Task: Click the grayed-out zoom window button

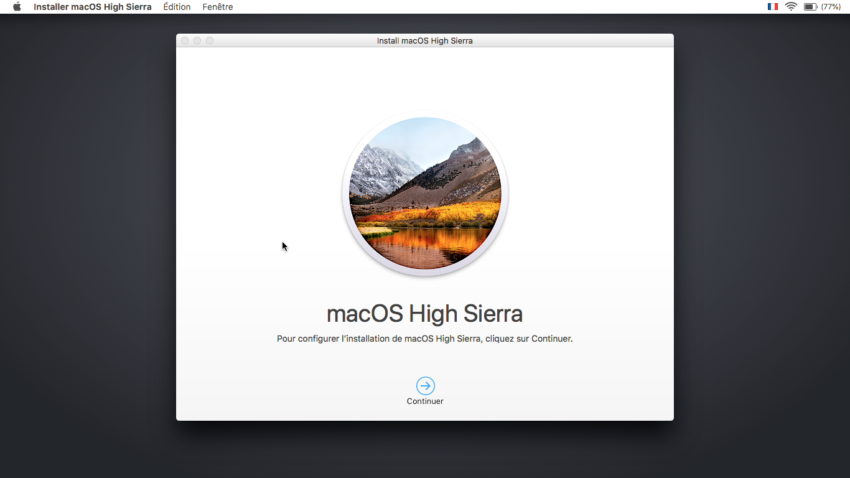Action: pyautogui.click(x=210, y=41)
